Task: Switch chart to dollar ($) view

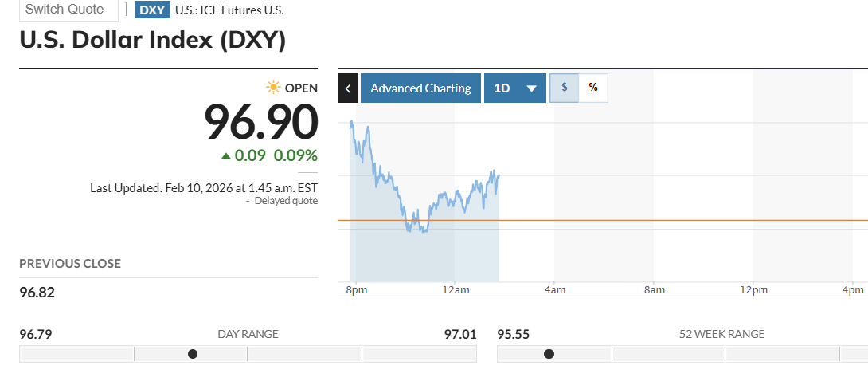Action: click(565, 88)
